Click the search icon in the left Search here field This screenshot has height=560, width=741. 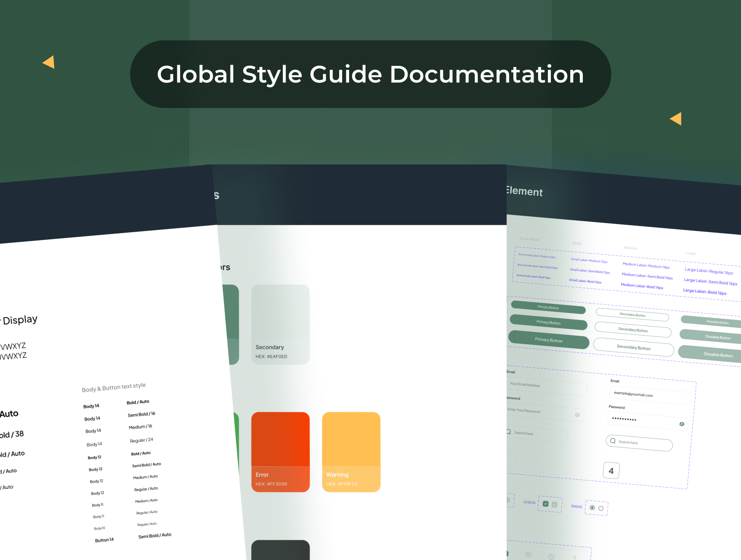508,432
